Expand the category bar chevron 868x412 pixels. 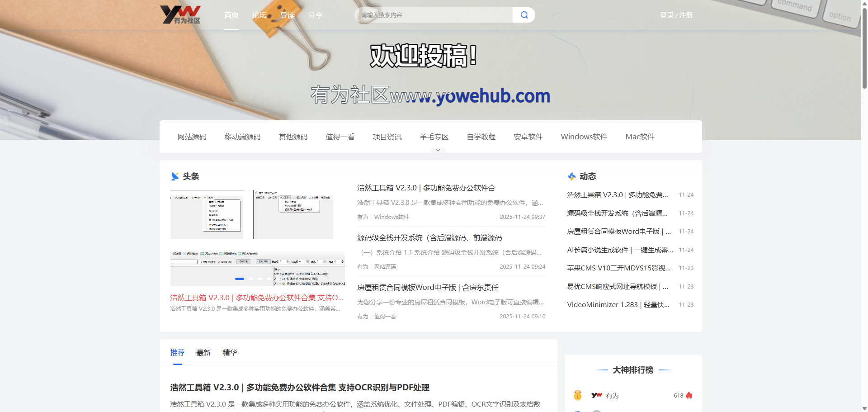(438, 150)
